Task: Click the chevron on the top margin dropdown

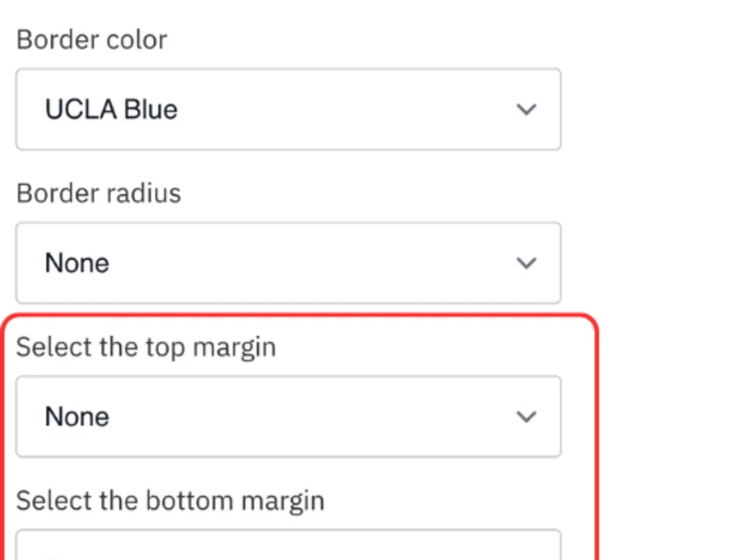Action: pyautogui.click(x=526, y=417)
